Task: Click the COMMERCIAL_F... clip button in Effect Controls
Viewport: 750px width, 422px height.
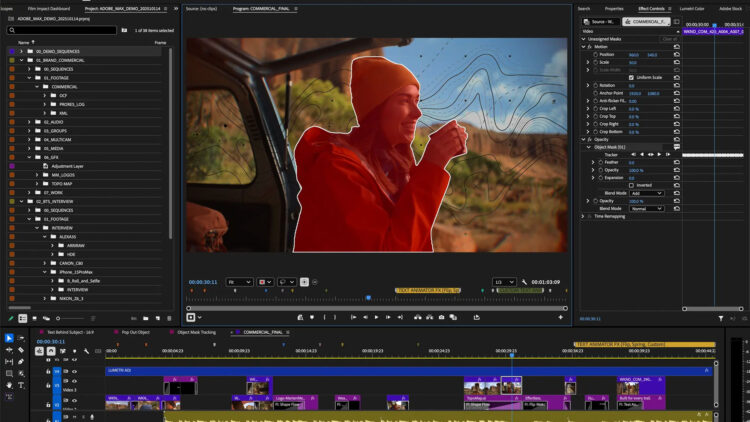Action: [x=646, y=22]
